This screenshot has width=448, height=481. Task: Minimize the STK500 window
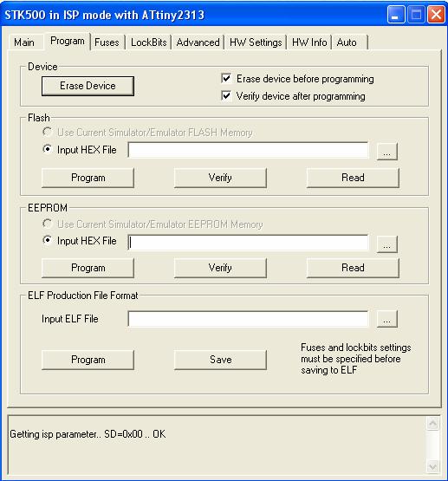click(x=395, y=15)
